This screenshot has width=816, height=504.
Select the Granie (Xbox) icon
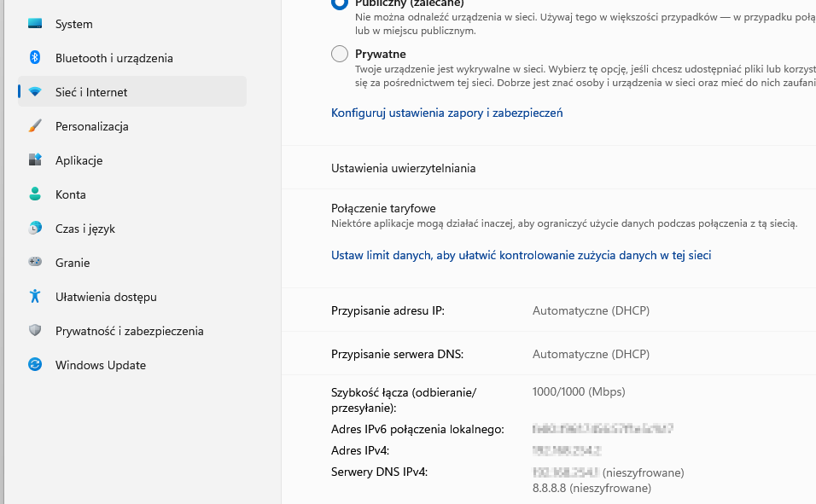point(35,263)
